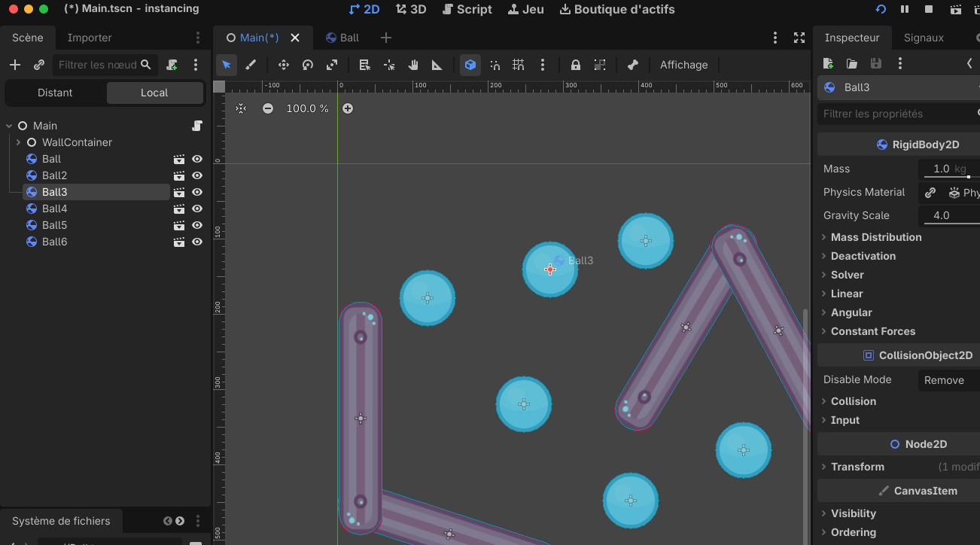Click the bone skeleton options icon
The width and height of the screenshot is (980, 545).
[633, 65]
